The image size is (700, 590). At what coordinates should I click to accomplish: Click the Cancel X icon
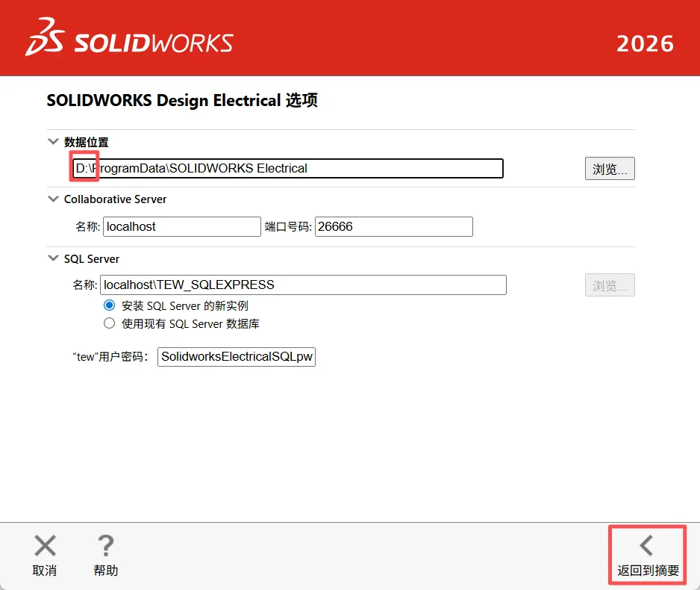tap(45, 545)
